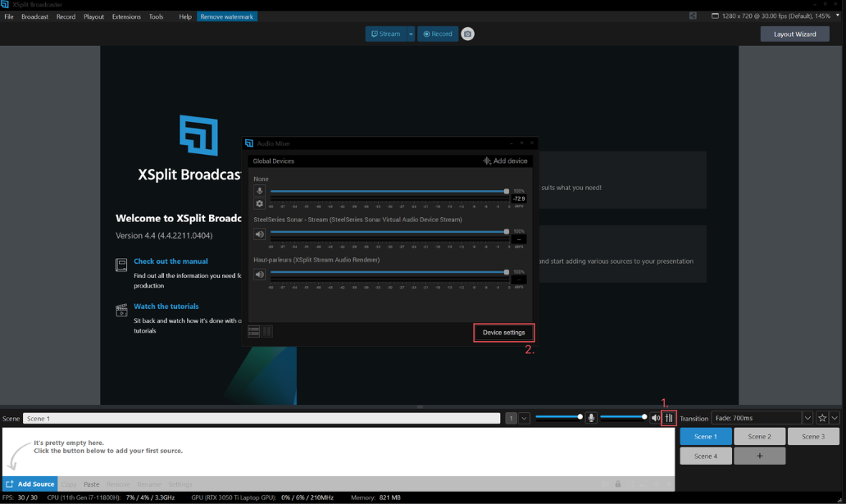
Task: Switch Audio Mixer to vertical column view
Action: click(267, 331)
